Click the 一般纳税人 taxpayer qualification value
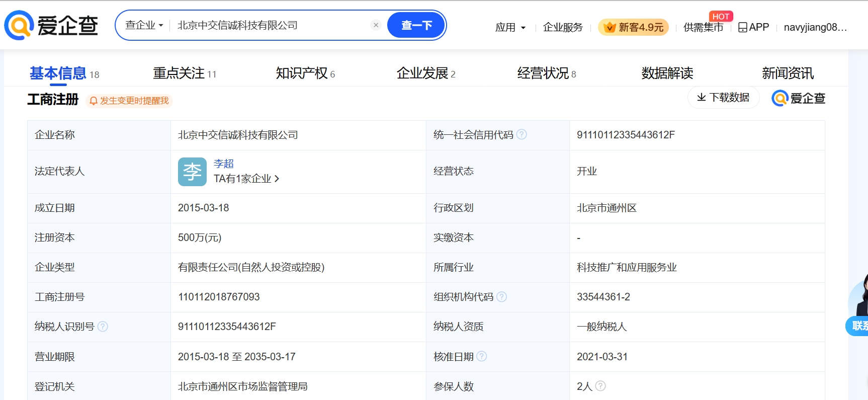 click(x=601, y=327)
